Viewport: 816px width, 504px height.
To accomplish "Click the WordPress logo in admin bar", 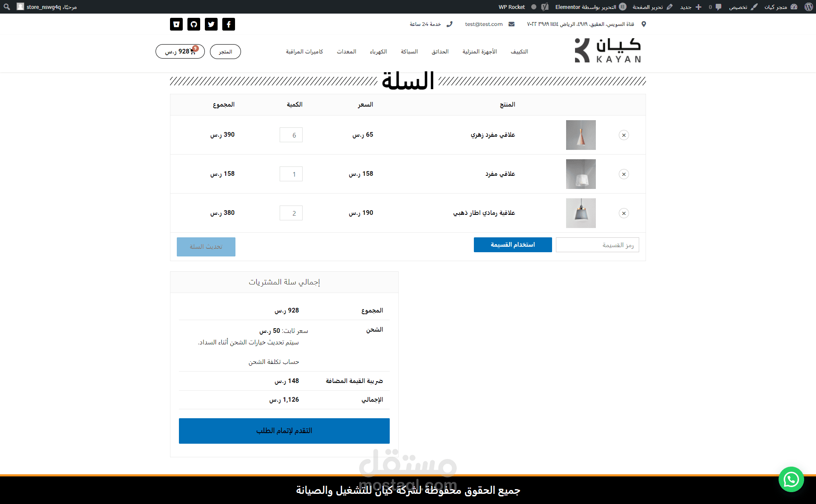I will tap(808, 7).
